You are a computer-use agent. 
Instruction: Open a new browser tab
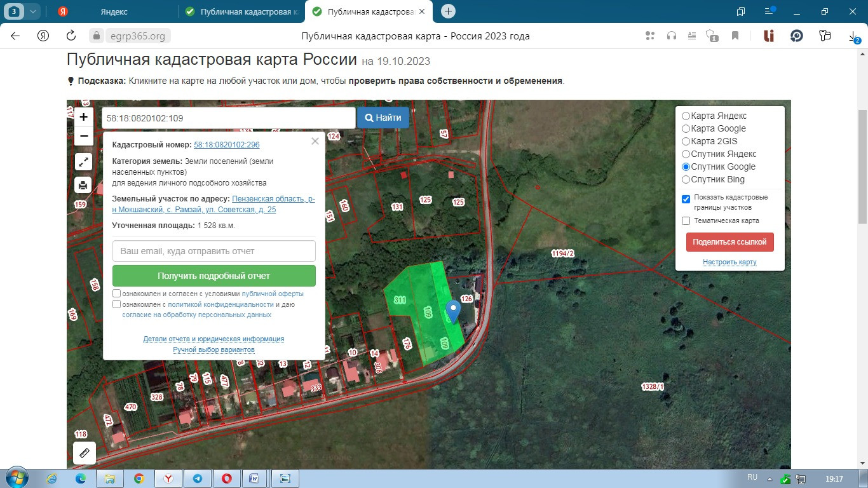pos(449,11)
